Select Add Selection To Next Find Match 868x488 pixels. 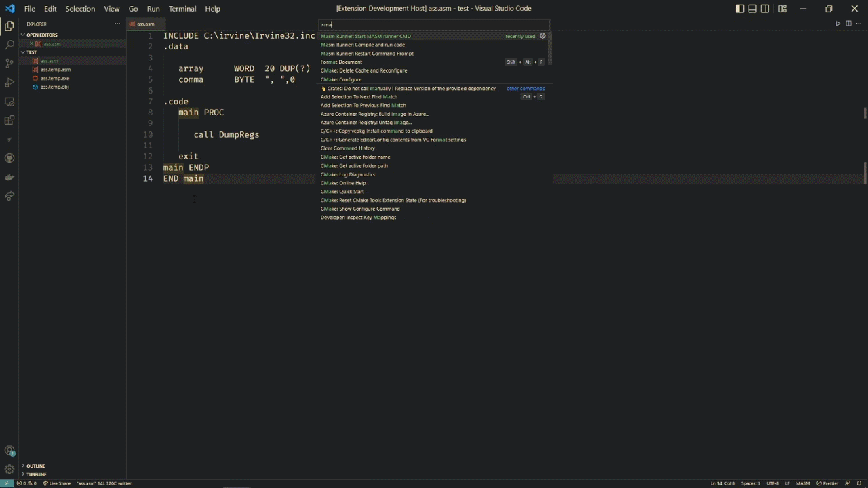coord(434,97)
